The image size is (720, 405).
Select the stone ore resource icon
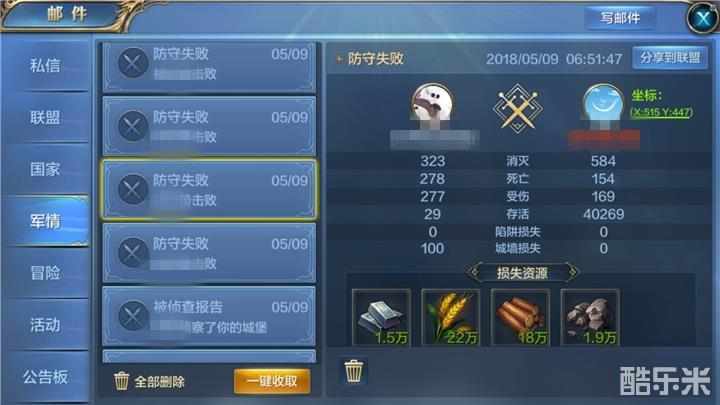tap(590, 317)
